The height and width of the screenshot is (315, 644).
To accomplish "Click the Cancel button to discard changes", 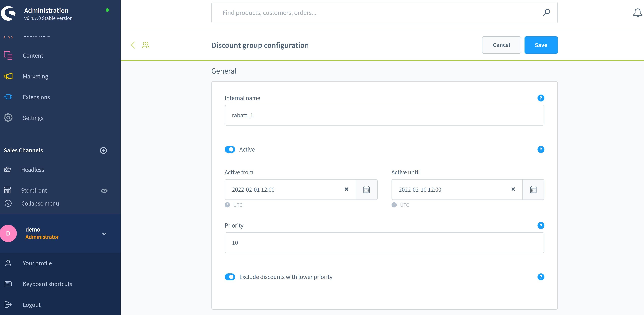I will (x=501, y=45).
